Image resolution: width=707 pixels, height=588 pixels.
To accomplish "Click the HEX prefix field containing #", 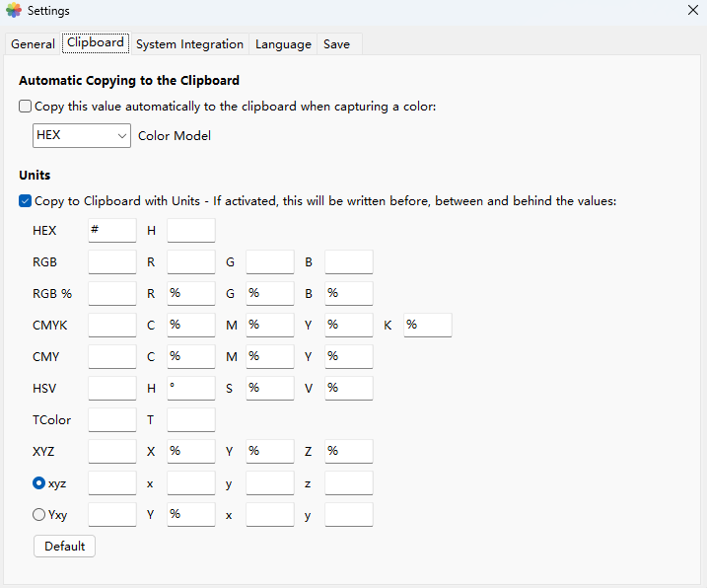I will coord(112,231).
